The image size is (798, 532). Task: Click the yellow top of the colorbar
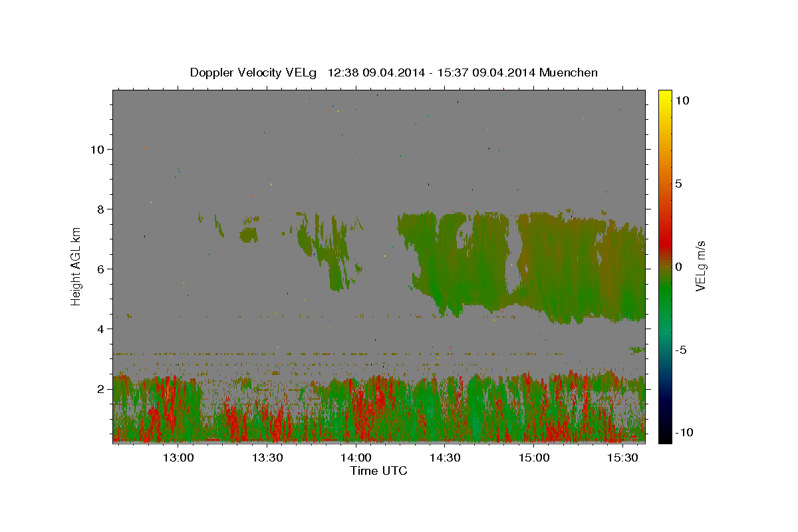(664, 97)
